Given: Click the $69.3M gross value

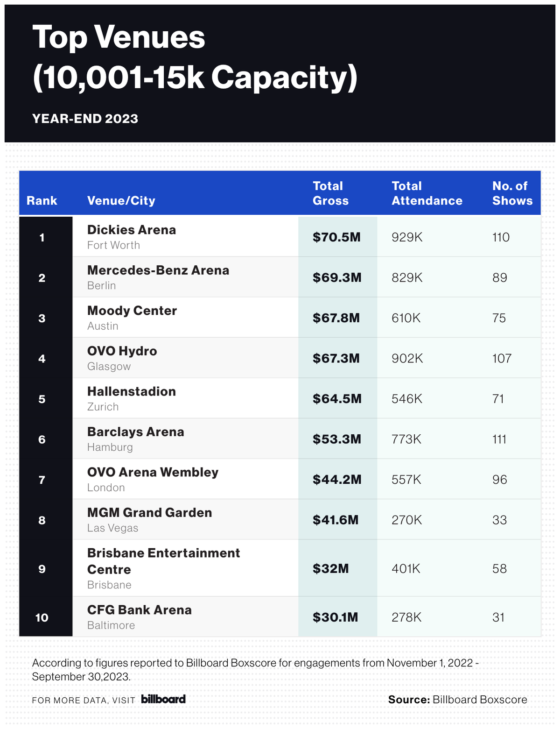Looking at the screenshot, I should tap(337, 278).
